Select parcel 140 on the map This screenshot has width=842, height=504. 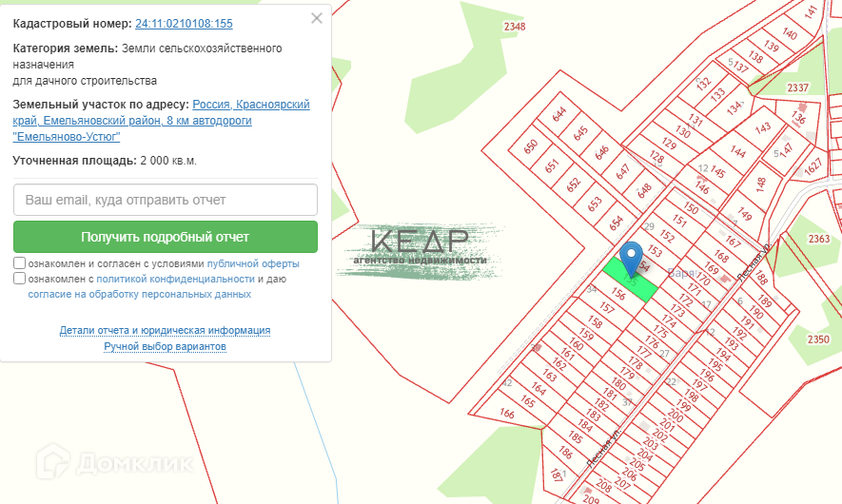tap(790, 33)
